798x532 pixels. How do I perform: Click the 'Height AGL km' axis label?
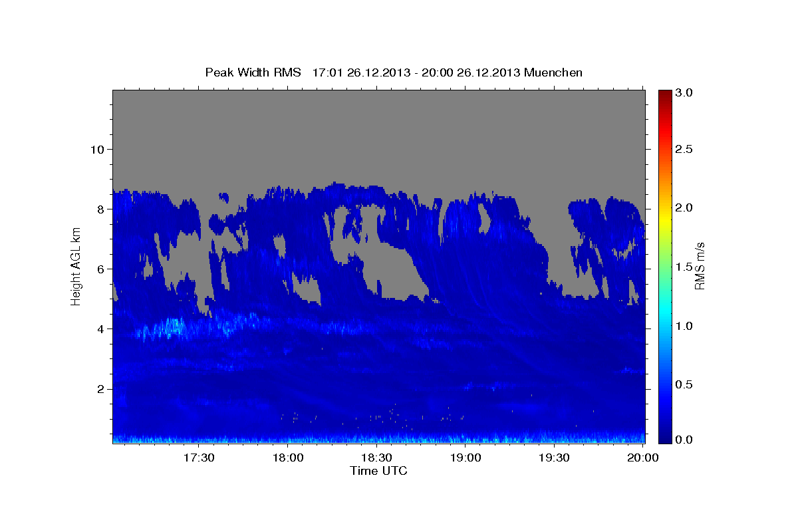pos(76,267)
